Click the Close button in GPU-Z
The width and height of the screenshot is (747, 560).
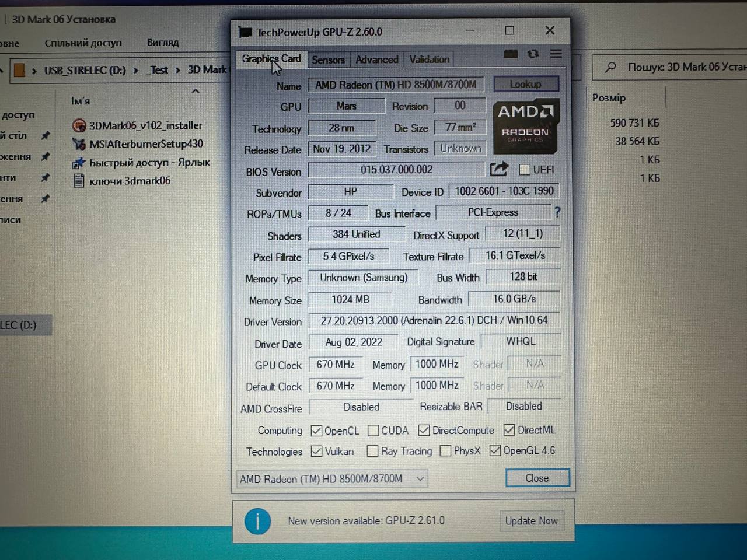coord(537,478)
